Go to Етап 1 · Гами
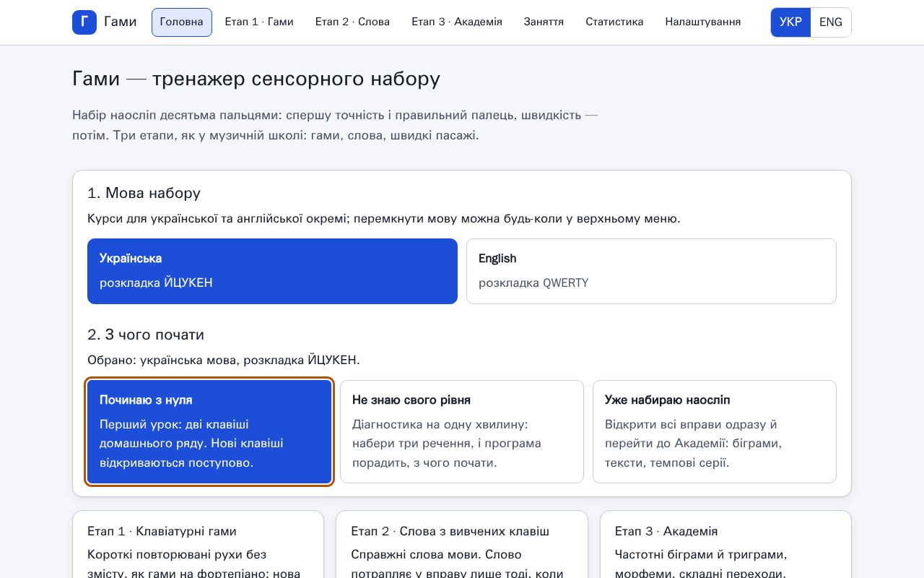The image size is (924, 578). (259, 22)
